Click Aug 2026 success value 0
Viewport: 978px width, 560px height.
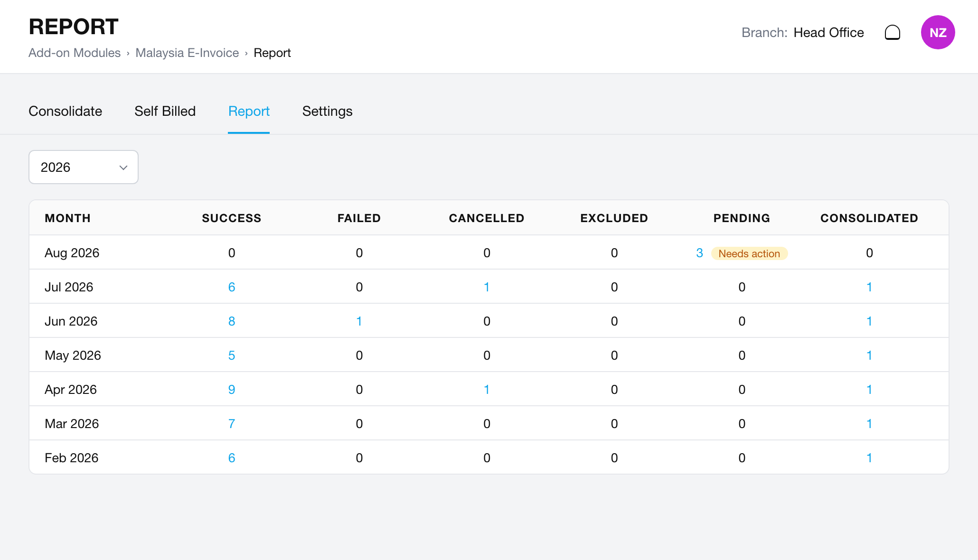tap(232, 253)
